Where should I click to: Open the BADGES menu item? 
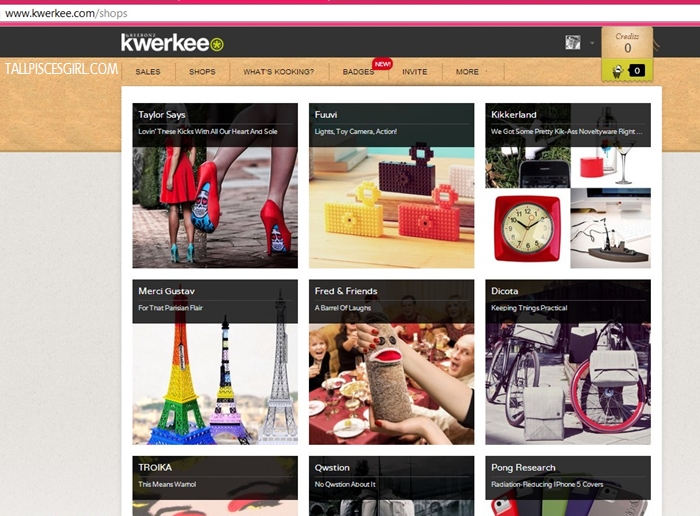pyautogui.click(x=358, y=71)
